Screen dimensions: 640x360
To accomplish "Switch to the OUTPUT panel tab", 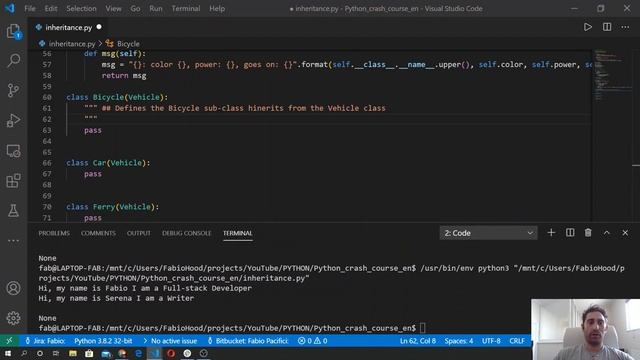I will tap(138, 233).
